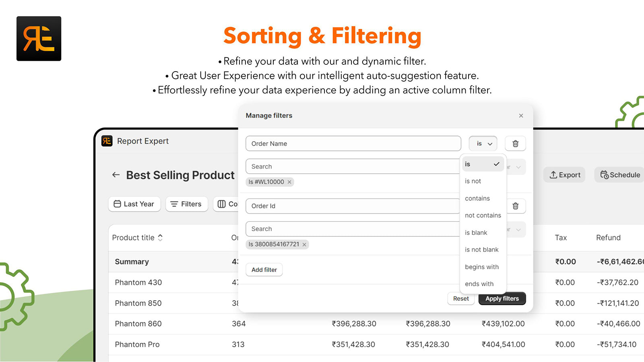This screenshot has width=644, height=362.
Task: Open the 'is' condition dropdown for Order Name
Action: coord(483,143)
